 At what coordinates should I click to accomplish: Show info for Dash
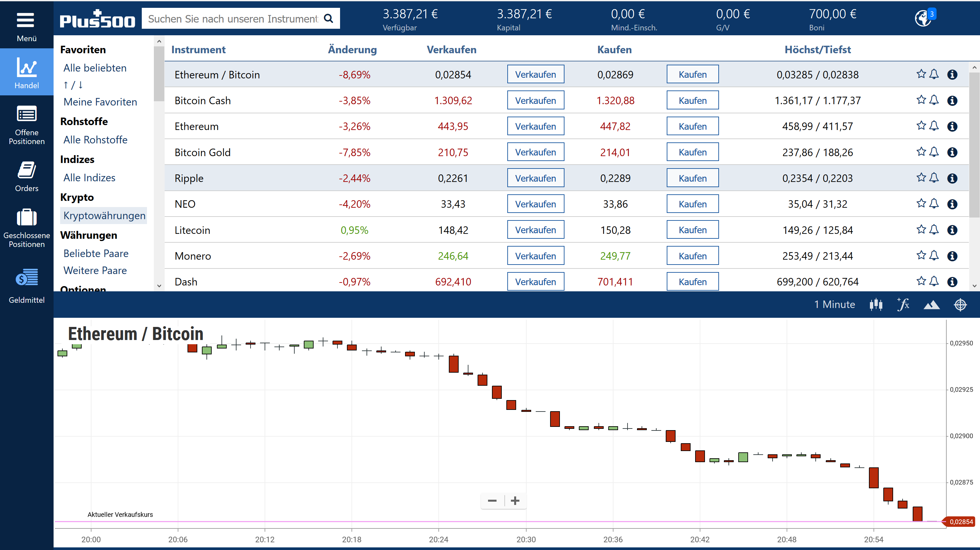click(952, 282)
